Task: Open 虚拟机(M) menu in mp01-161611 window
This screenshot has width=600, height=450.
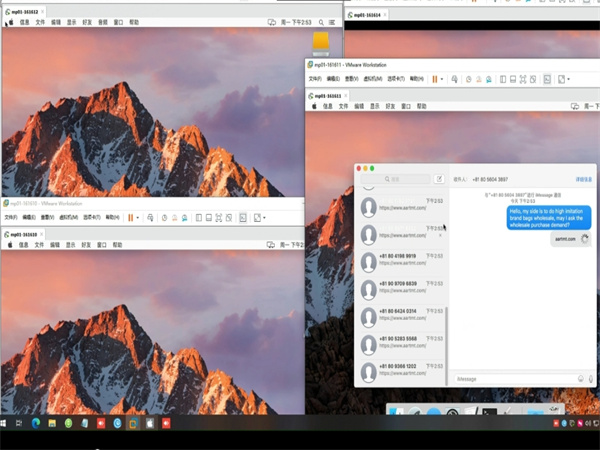Action: [x=372, y=79]
